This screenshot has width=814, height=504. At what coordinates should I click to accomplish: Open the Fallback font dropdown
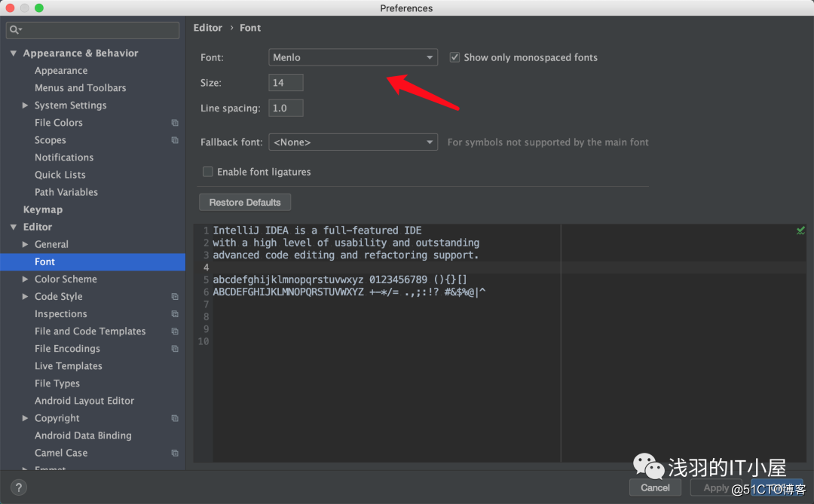(353, 142)
